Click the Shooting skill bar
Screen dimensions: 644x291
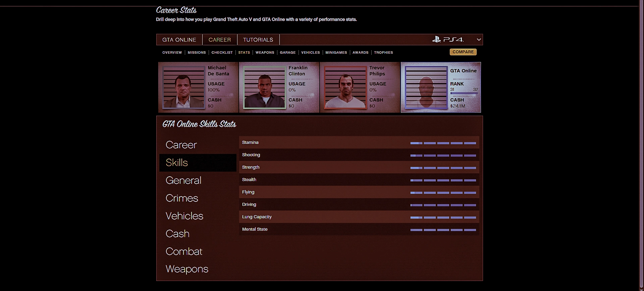click(x=443, y=156)
